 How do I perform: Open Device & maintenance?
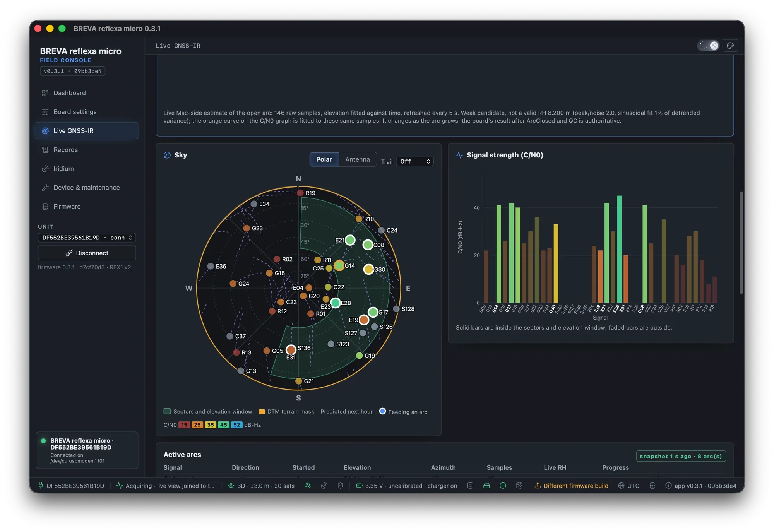point(87,188)
